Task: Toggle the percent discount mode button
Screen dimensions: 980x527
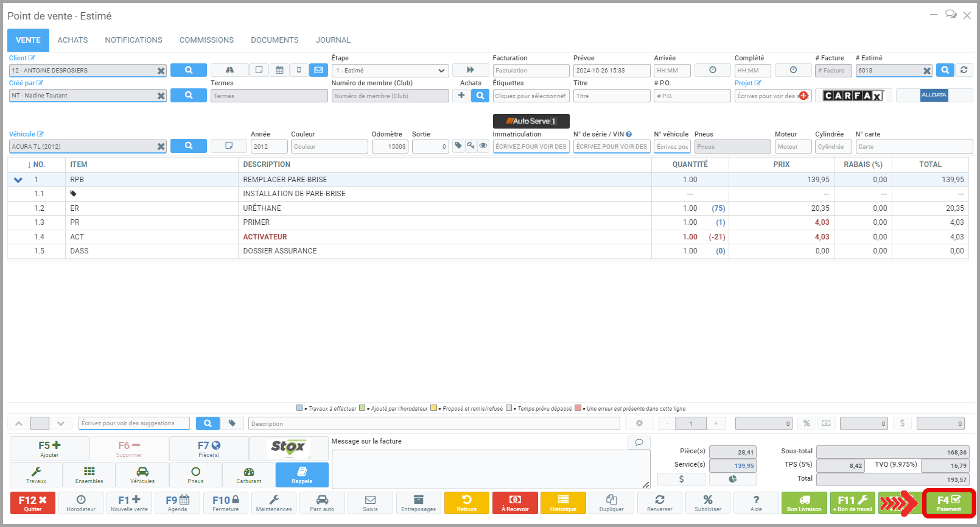Action: [x=807, y=423]
